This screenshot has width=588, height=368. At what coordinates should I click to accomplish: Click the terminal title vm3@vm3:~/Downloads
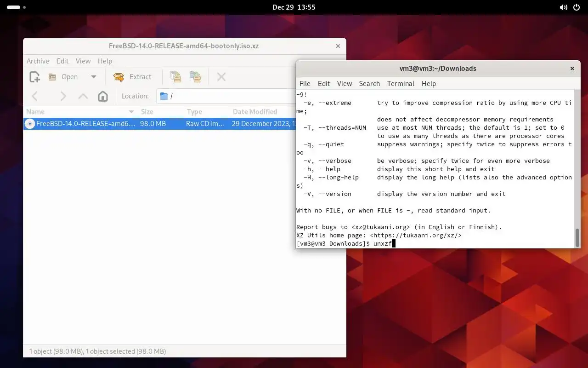click(438, 69)
